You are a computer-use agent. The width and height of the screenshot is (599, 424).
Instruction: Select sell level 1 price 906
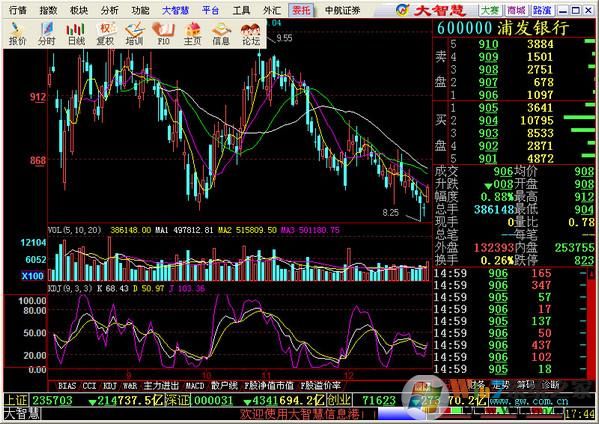488,95
